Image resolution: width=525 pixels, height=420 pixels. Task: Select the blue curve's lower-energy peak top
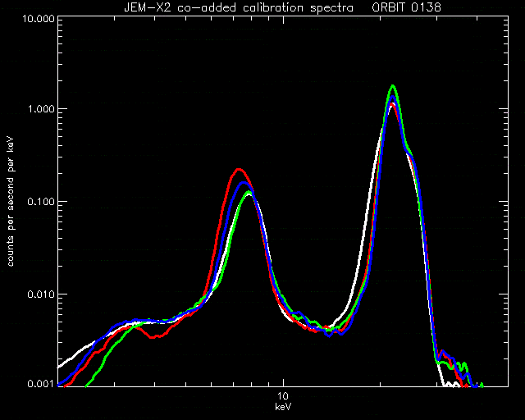click(x=244, y=183)
